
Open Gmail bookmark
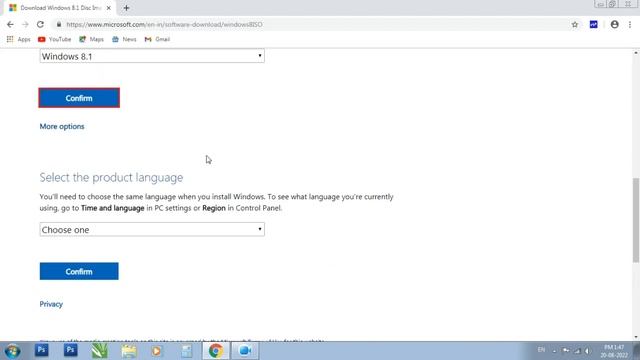pyautogui.click(x=157, y=39)
